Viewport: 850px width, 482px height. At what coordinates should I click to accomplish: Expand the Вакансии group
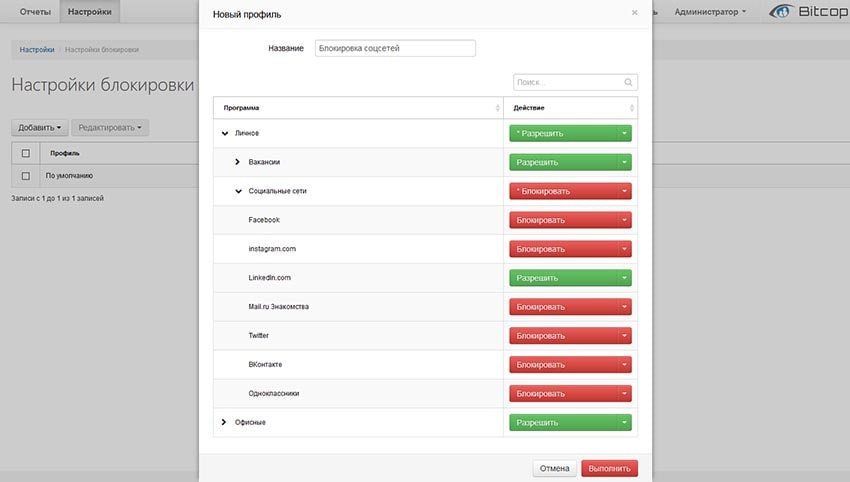(x=237, y=162)
